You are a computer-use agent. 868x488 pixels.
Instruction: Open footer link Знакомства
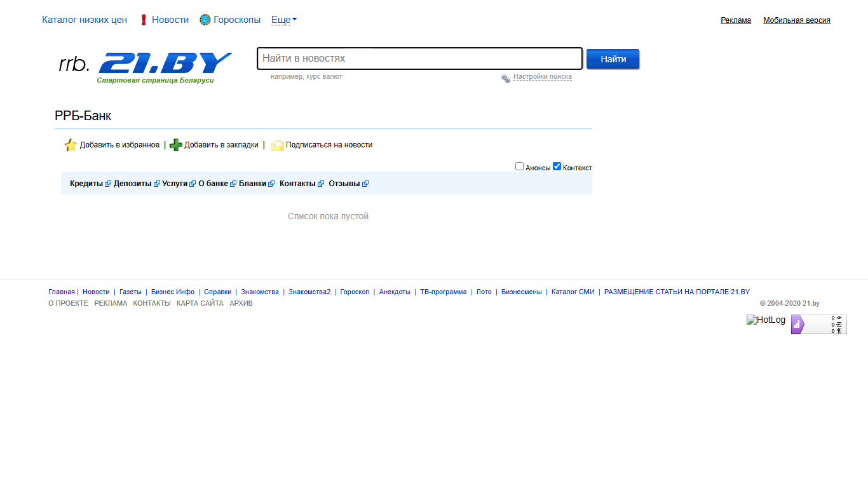(x=260, y=292)
